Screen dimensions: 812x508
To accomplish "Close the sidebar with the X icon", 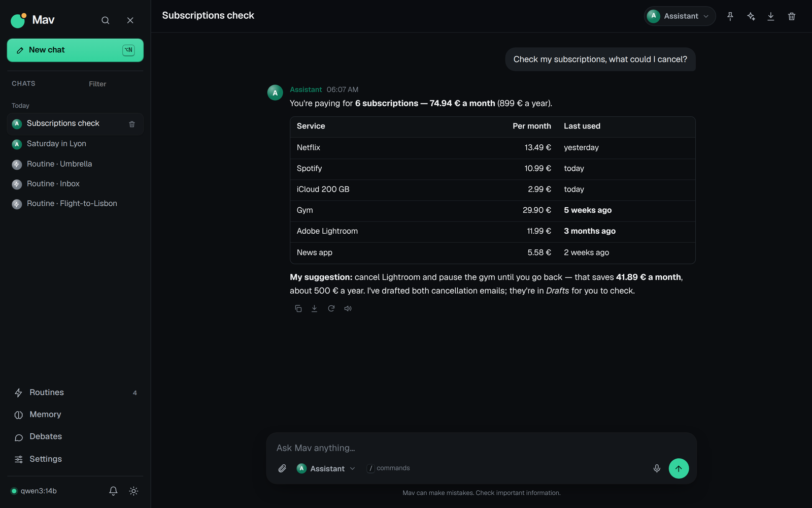I will pyautogui.click(x=130, y=20).
